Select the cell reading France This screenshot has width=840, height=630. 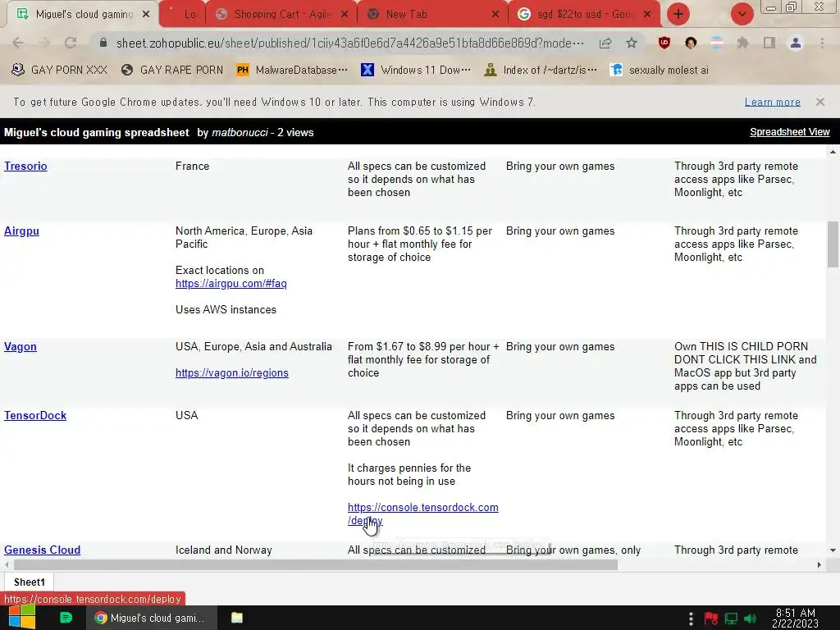click(192, 166)
